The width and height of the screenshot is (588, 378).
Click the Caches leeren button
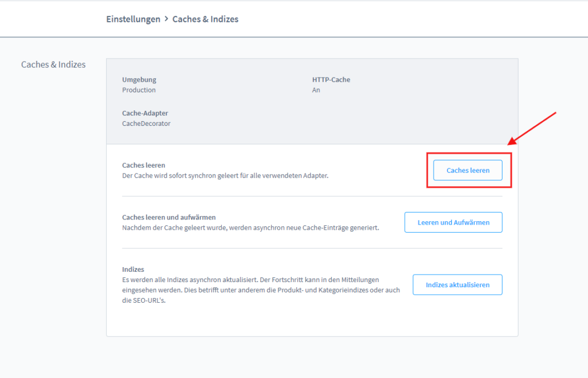[x=467, y=170]
